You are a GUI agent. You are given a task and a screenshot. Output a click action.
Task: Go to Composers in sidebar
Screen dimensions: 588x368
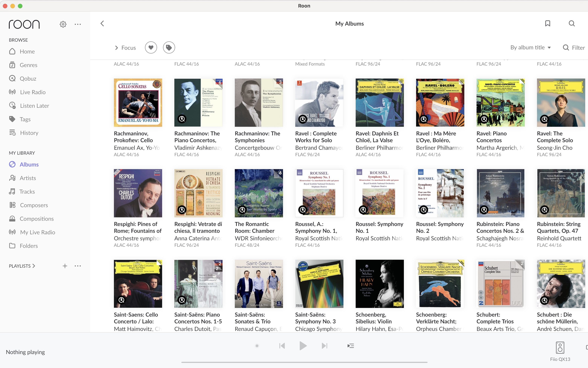pos(34,205)
